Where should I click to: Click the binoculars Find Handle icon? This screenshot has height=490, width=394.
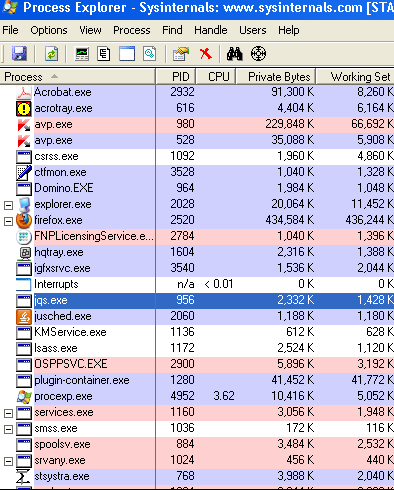pos(235,53)
